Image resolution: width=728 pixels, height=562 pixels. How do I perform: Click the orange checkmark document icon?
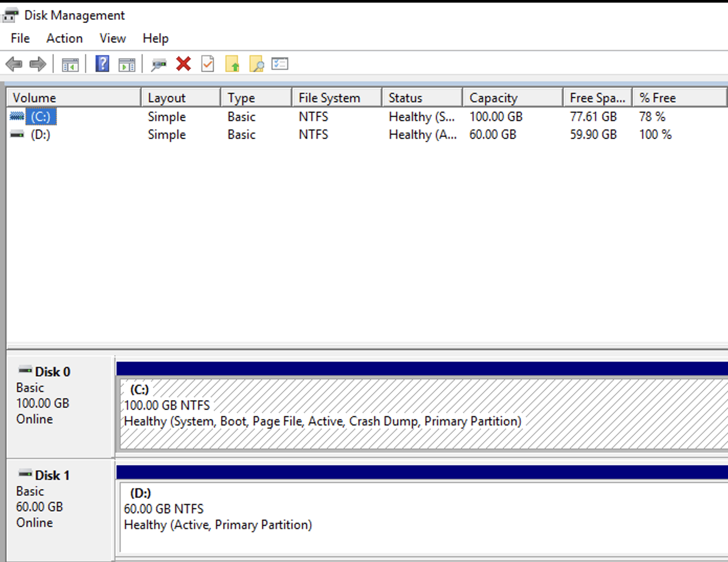coord(207,63)
